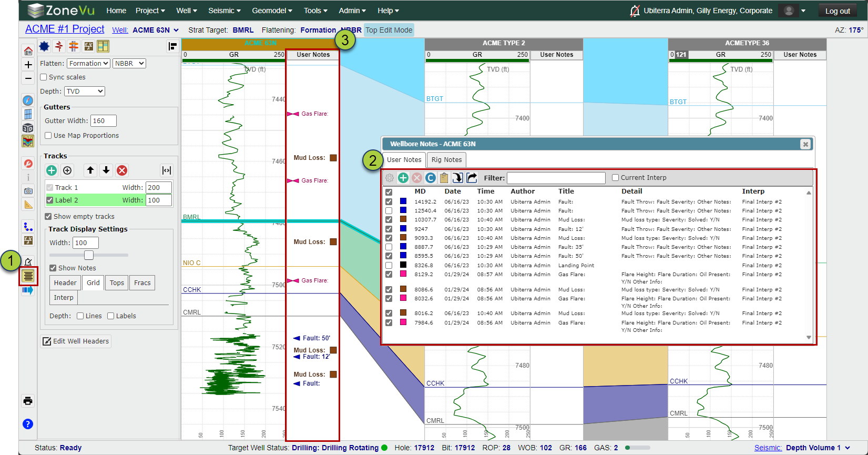The image size is (868, 455).
Task: Click the Seismic link in status bar
Action: click(x=768, y=448)
